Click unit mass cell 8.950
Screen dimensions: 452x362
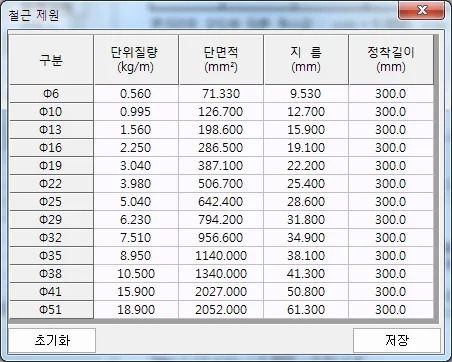[136, 256]
